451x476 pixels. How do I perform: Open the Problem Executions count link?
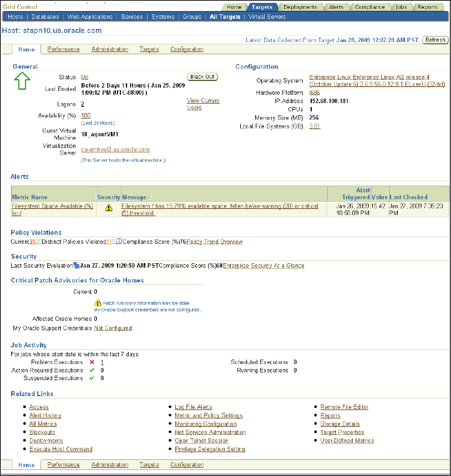click(x=102, y=362)
